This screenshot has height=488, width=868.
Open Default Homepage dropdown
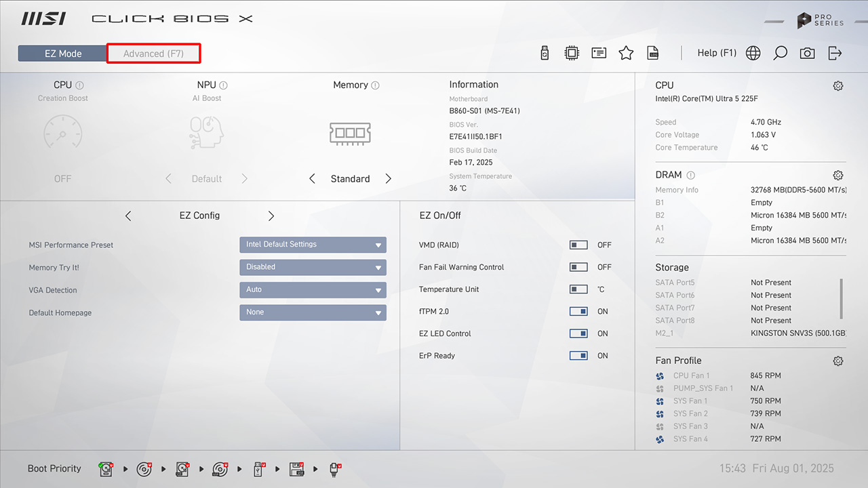(x=313, y=312)
